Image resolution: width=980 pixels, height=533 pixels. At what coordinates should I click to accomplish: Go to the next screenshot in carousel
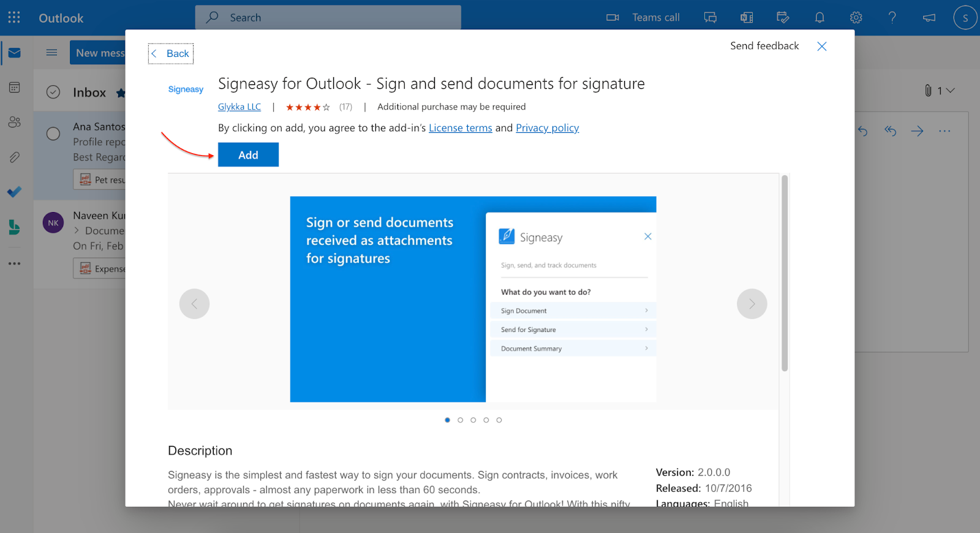point(752,304)
